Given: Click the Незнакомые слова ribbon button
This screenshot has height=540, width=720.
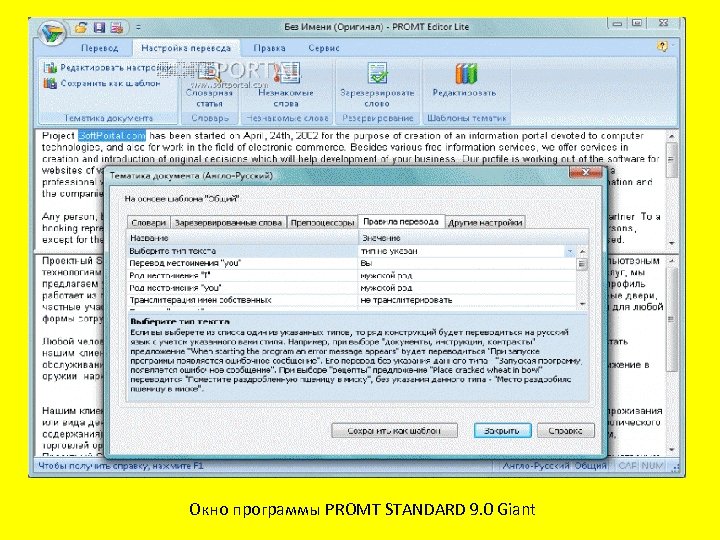Looking at the screenshot, I should pos(286,86).
